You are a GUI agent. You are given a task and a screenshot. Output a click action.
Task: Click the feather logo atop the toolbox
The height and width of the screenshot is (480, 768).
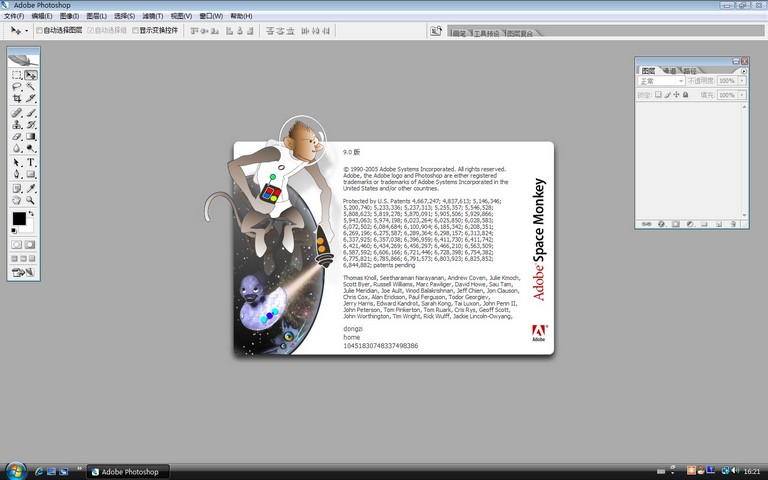24,60
